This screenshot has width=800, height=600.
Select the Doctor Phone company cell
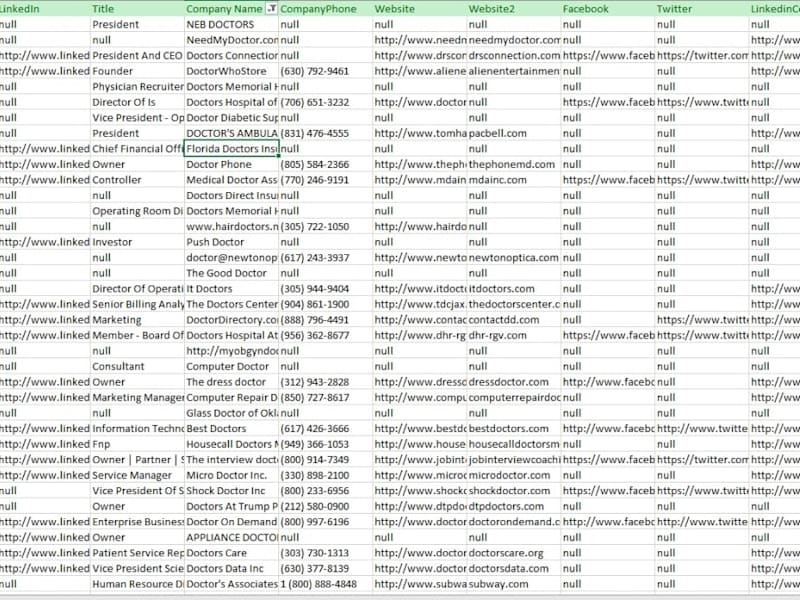tap(232, 164)
